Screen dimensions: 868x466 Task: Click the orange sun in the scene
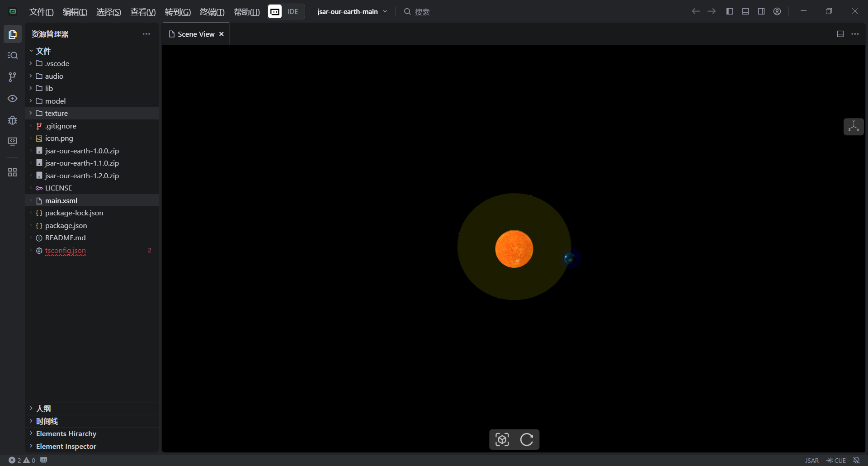tap(514, 249)
